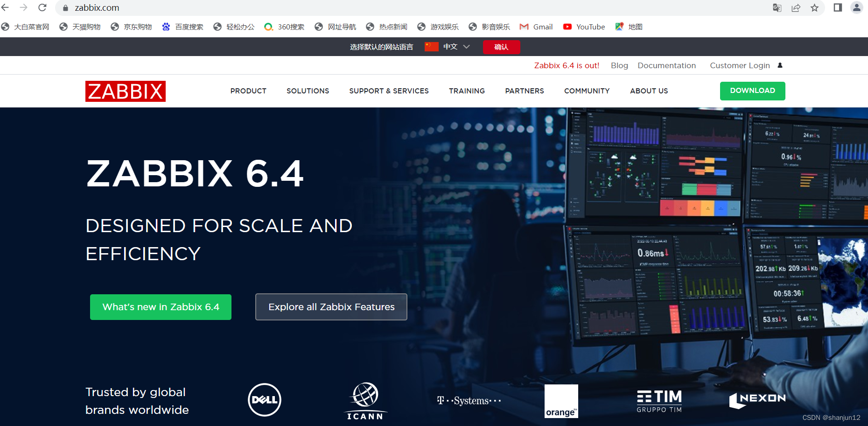Reload the page with refresh icon
This screenshot has height=426, width=868.
pos(42,7)
